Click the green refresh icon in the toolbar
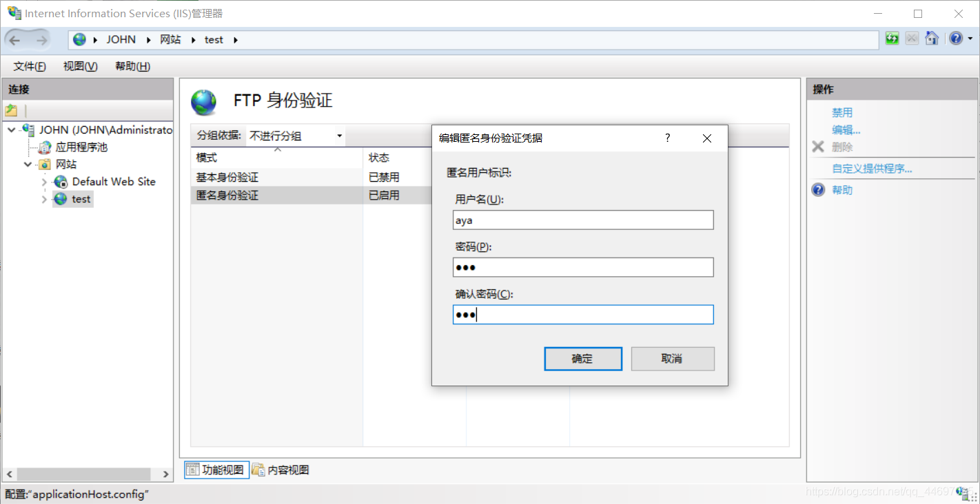 click(x=892, y=39)
